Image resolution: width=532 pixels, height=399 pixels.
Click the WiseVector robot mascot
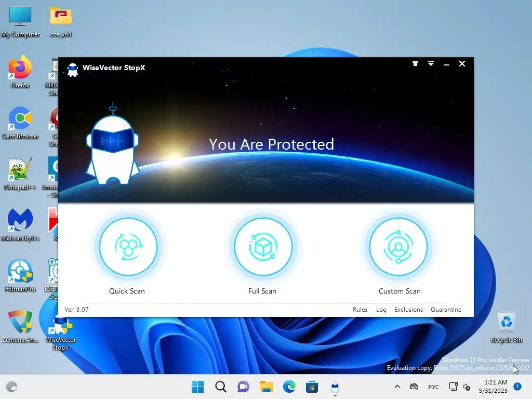[x=113, y=144]
